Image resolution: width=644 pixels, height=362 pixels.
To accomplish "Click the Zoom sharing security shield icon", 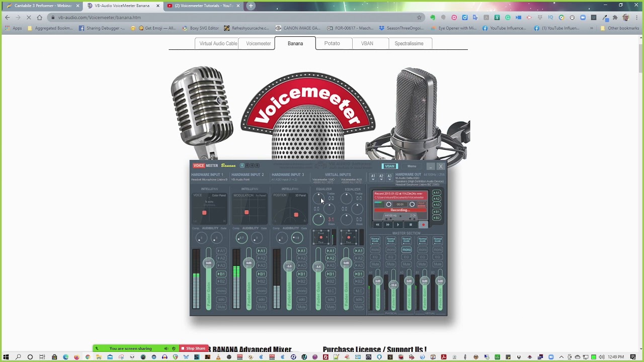I will (x=174, y=348).
